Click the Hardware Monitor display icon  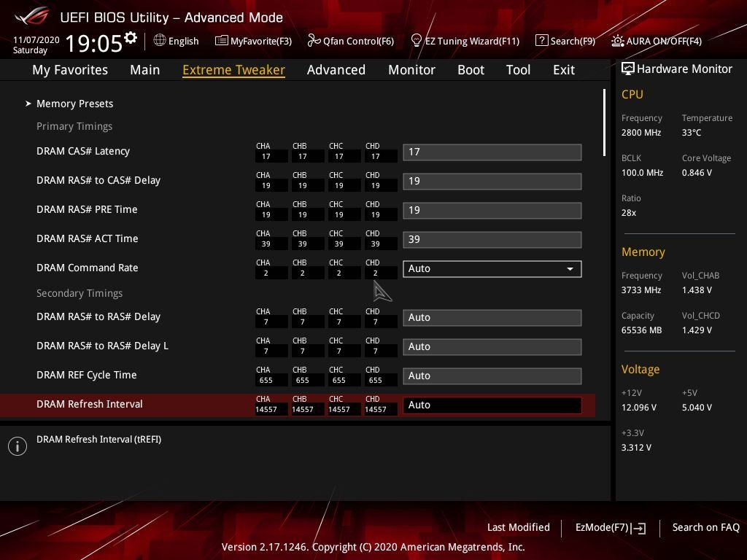pyautogui.click(x=627, y=69)
